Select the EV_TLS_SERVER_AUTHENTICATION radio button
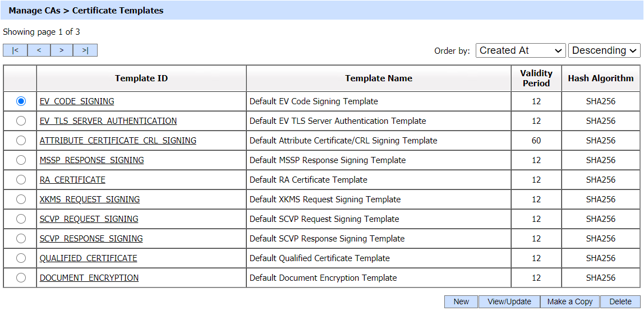Image resolution: width=644 pixels, height=311 pixels. pos(21,121)
